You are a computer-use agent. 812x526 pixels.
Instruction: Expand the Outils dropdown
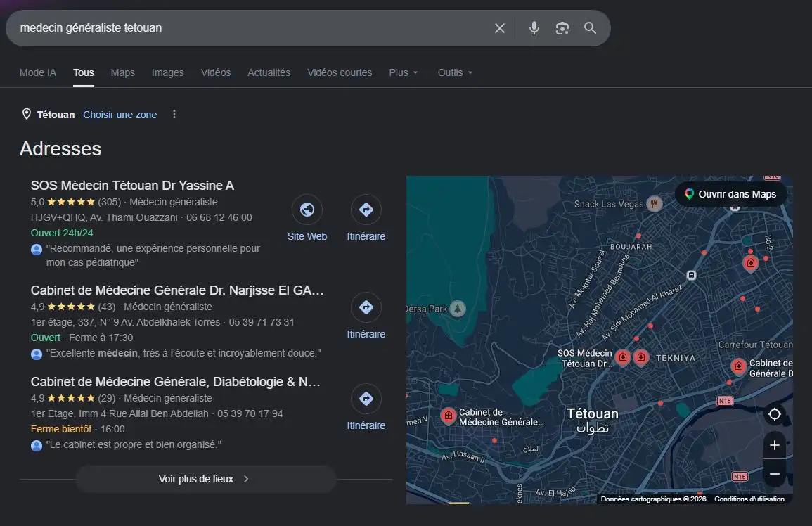455,72
